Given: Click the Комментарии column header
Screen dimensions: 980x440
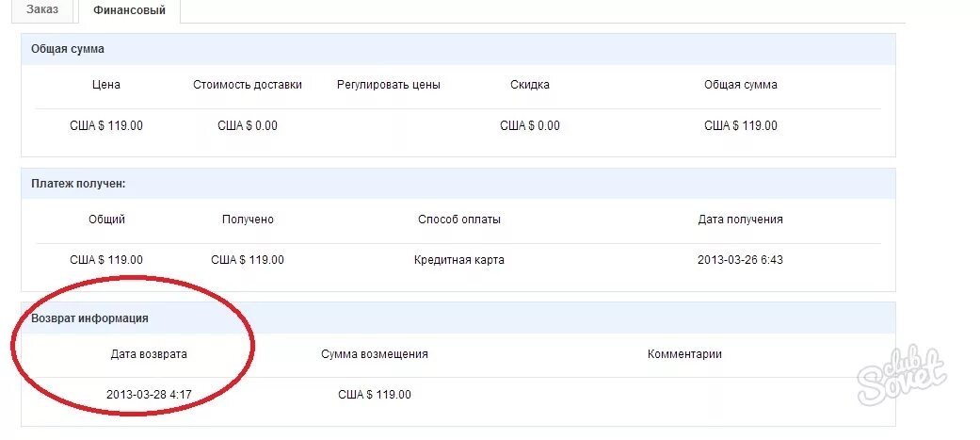Looking at the screenshot, I should (x=684, y=354).
